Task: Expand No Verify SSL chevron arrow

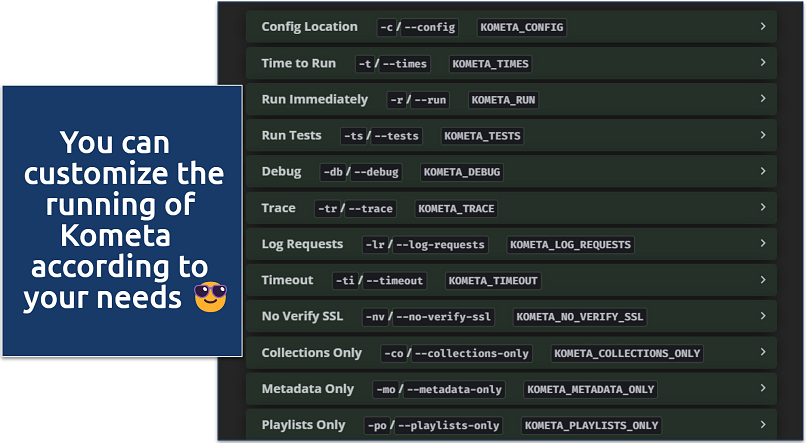Action: tap(763, 316)
